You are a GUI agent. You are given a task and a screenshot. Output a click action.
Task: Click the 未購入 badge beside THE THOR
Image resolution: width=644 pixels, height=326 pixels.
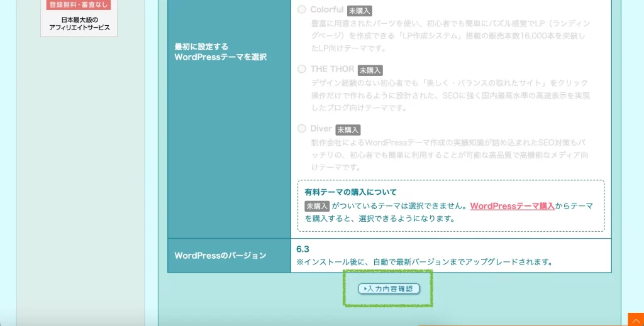point(370,70)
